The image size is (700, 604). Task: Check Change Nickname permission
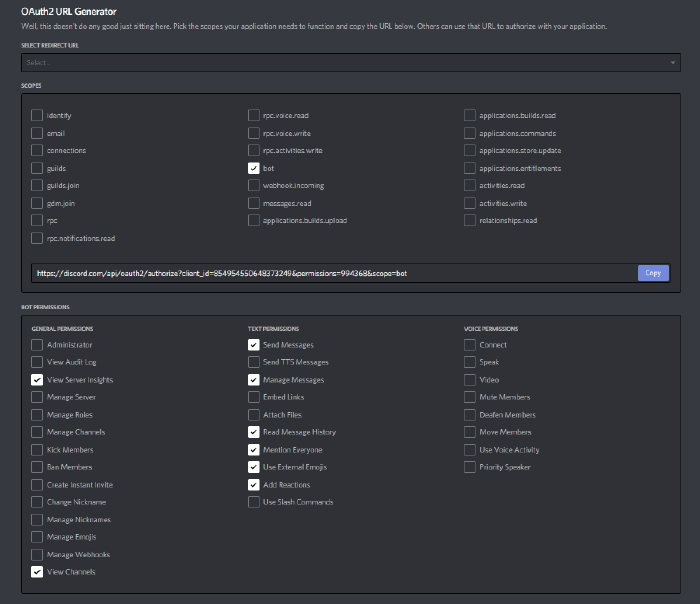37,502
